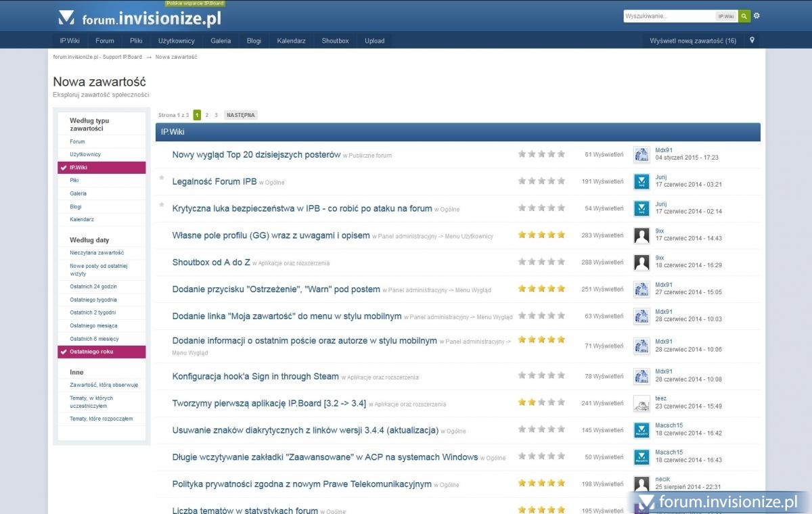Screen dimensions: 812x514
Task: Open IP.Wiki tab in navigation bar
Action: pos(70,41)
